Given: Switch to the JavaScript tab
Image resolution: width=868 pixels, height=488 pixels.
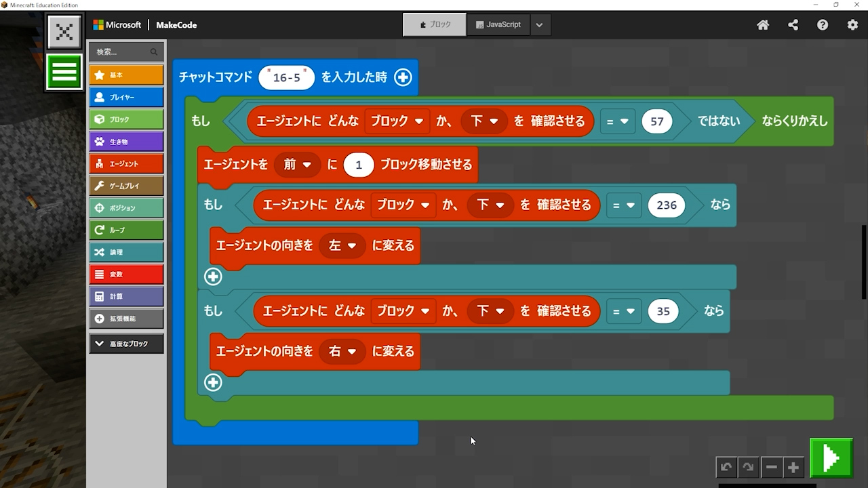Looking at the screenshot, I should pyautogui.click(x=498, y=24).
